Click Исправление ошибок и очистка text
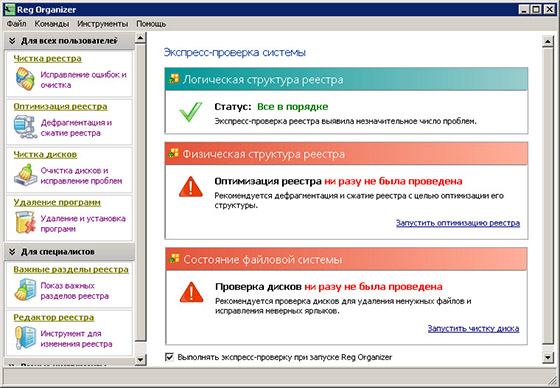The width and height of the screenshot is (560, 388). coord(83,80)
